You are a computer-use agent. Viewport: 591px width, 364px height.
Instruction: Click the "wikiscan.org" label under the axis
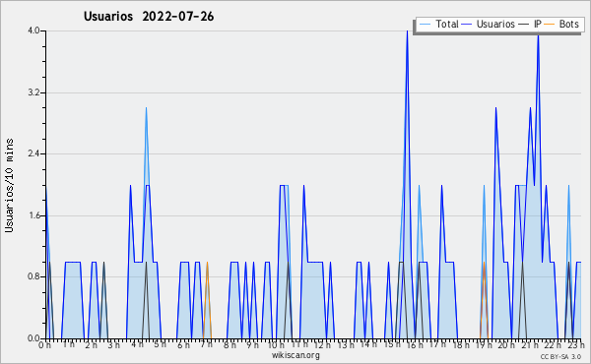coord(295,355)
